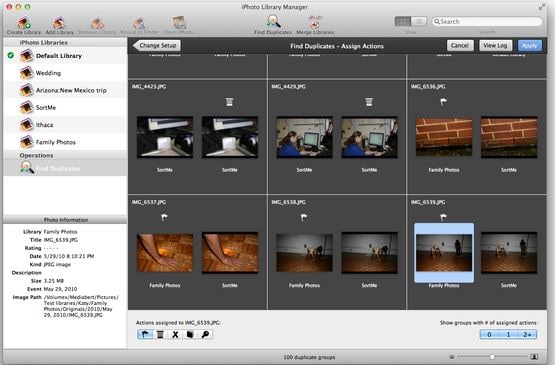
Task: Click the 100 duplicate groups status text
Action: point(309,357)
